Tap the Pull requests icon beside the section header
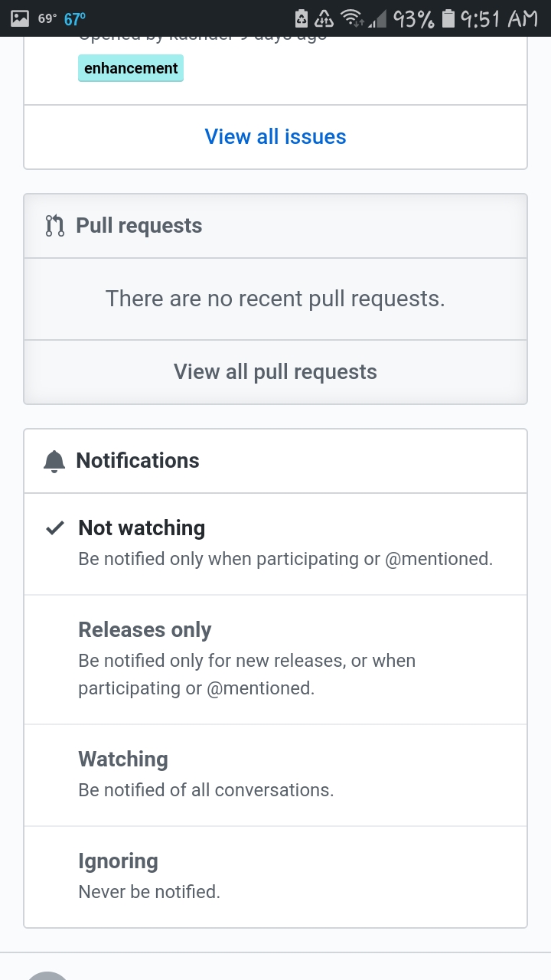 point(54,225)
